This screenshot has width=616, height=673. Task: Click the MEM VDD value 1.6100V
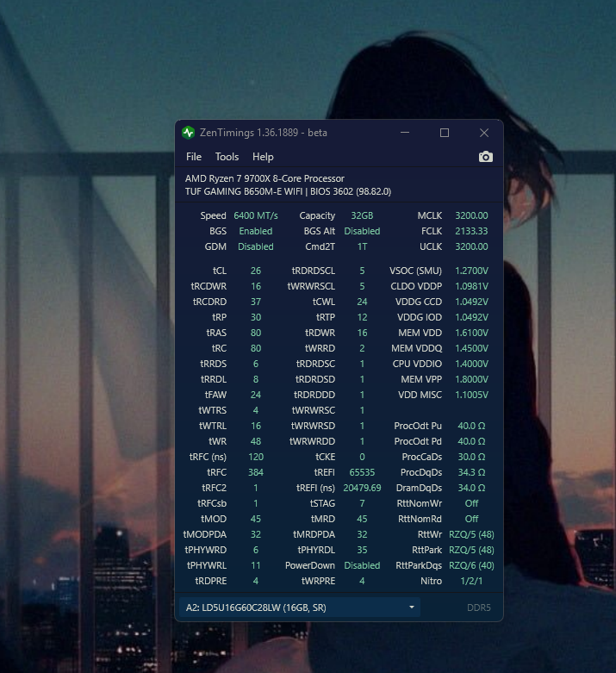click(471, 333)
